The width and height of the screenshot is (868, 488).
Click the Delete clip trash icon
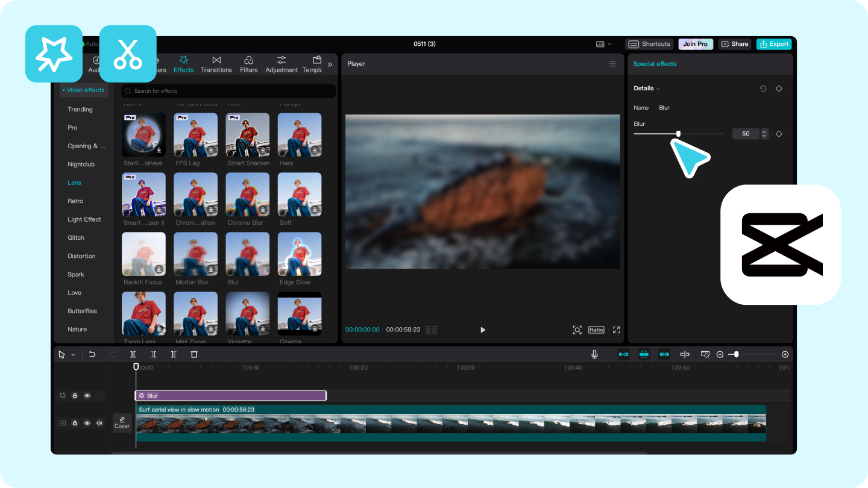click(193, 354)
